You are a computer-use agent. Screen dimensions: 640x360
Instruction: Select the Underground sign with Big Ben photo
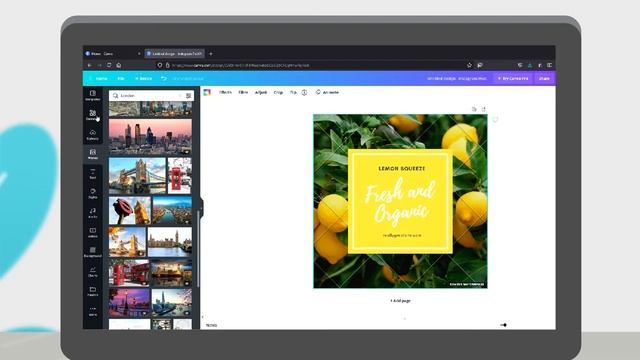pyautogui.click(x=130, y=211)
